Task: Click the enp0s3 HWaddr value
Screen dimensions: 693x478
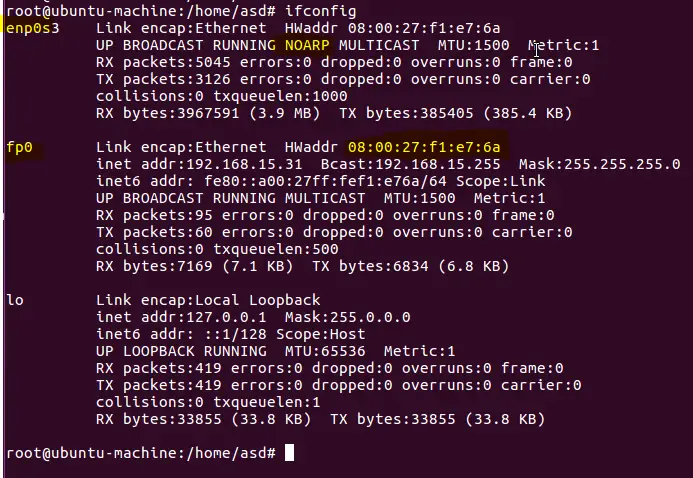Action: point(424,28)
